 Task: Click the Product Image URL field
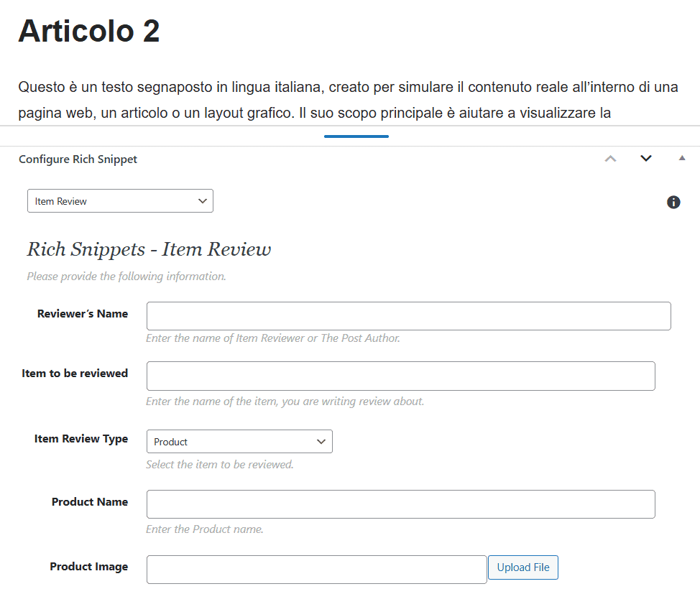point(316,570)
